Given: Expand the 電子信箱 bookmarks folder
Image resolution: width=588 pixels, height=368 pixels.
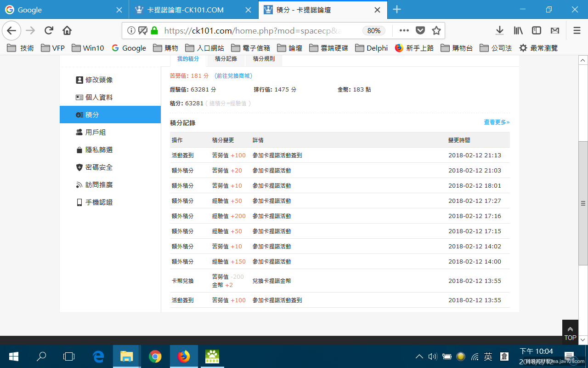Looking at the screenshot, I should click(251, 48).
